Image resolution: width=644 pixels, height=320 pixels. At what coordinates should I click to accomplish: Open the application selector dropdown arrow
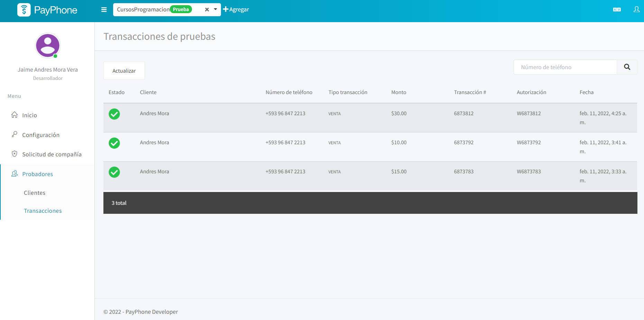point(215,9)
